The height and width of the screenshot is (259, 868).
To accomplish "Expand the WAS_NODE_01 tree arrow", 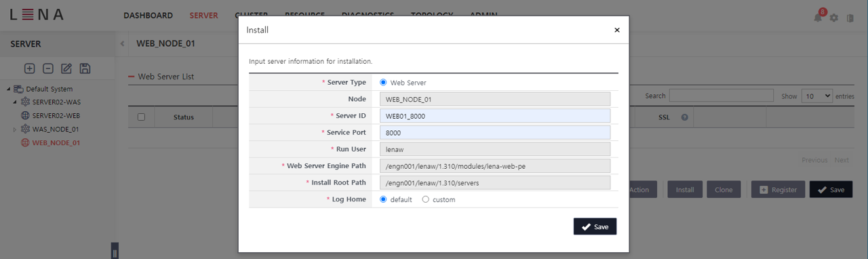I will tap(16, 129).
